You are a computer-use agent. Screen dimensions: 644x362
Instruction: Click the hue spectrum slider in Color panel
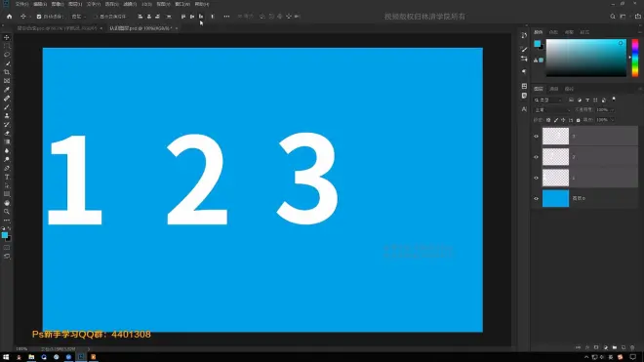click(x=635, y=58)
